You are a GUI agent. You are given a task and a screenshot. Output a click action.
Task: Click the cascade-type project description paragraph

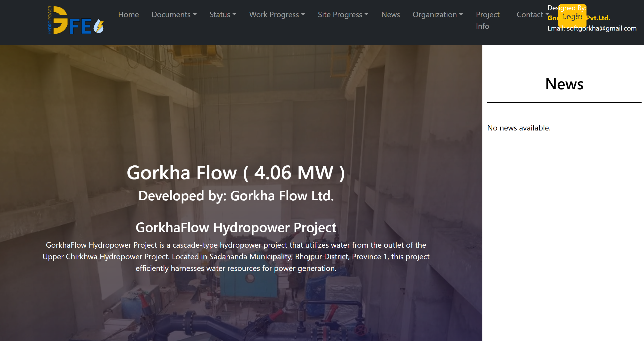coord(236,257)
